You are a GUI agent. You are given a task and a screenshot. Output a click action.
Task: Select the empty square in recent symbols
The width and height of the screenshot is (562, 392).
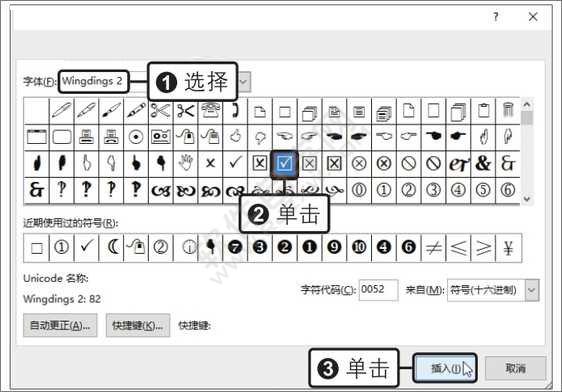37,247
